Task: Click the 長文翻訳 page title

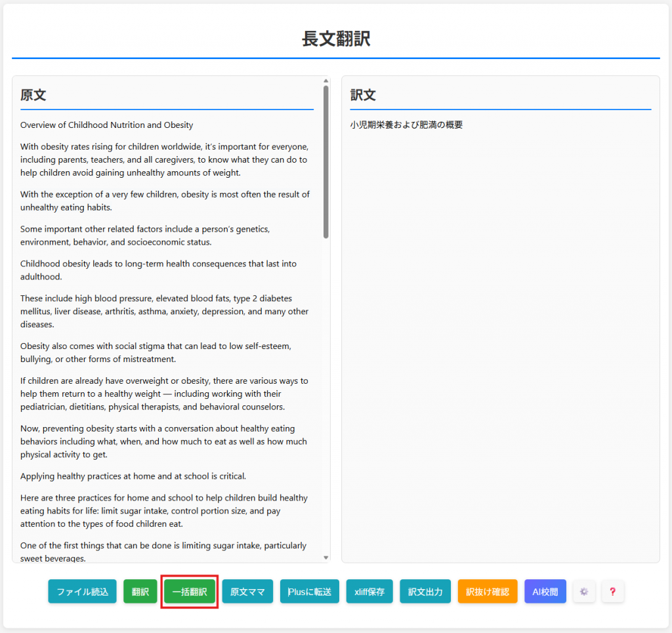Action: click(x=336, y=39)
